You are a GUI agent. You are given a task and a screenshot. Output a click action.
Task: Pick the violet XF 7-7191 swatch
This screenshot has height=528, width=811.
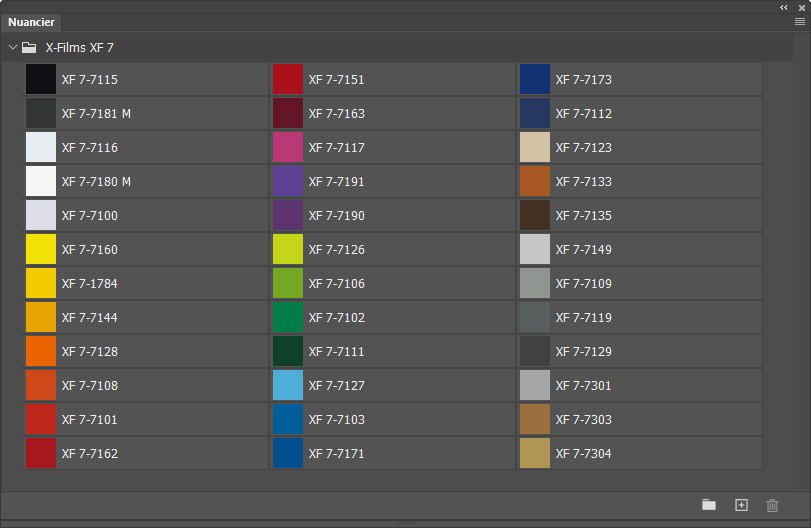click(x=288, y=181)
